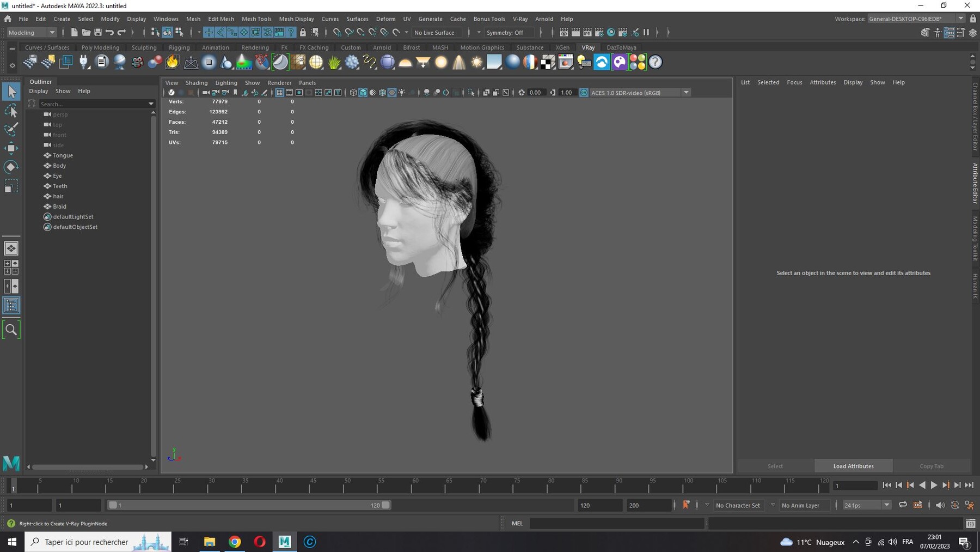Image resolution: width=980 pixels, height=552 pixels.
Task: Click the range slider end handle
Action: (x=385, y=505)
